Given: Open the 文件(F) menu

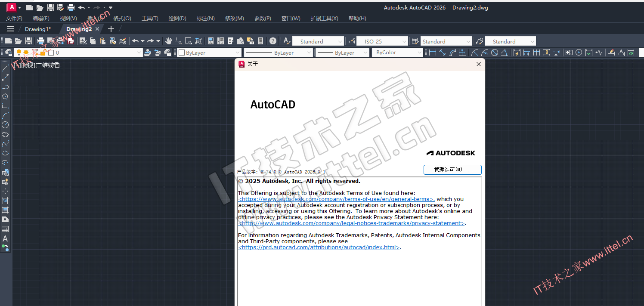Looking at the screenshot, I should [x=14, y=19].
